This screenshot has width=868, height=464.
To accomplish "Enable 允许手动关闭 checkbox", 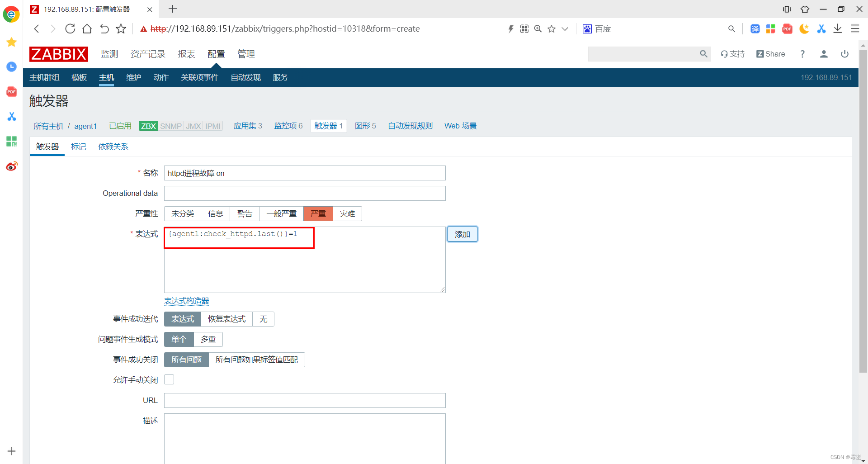I will coord(169,379).
